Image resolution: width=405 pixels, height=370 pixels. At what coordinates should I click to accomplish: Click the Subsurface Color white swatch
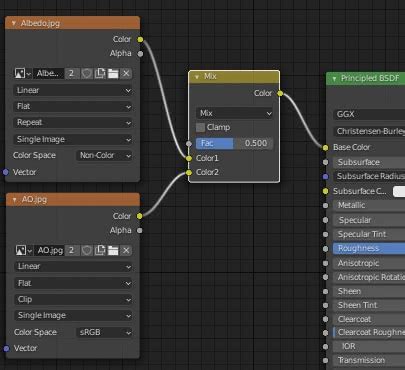[399, 191]
